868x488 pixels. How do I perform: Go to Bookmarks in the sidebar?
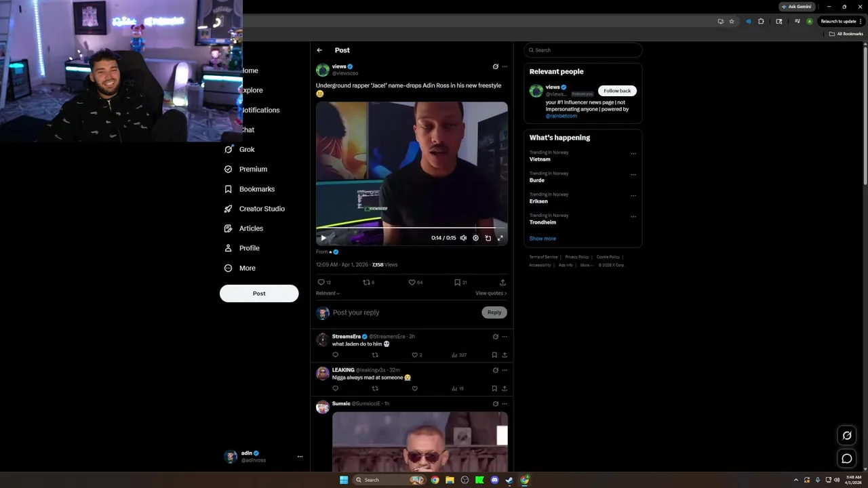pyautogui.click(x=249, y=189)
